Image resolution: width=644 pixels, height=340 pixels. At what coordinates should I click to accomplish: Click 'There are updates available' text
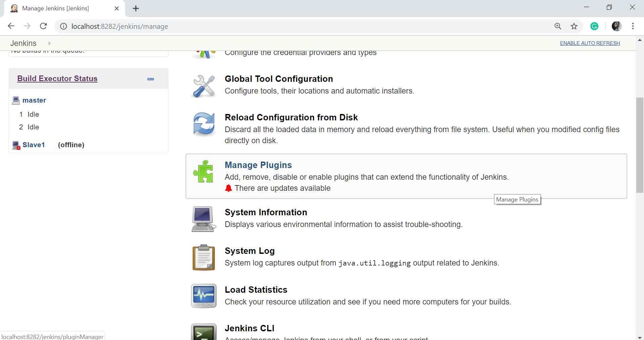(x=282, y=188)
